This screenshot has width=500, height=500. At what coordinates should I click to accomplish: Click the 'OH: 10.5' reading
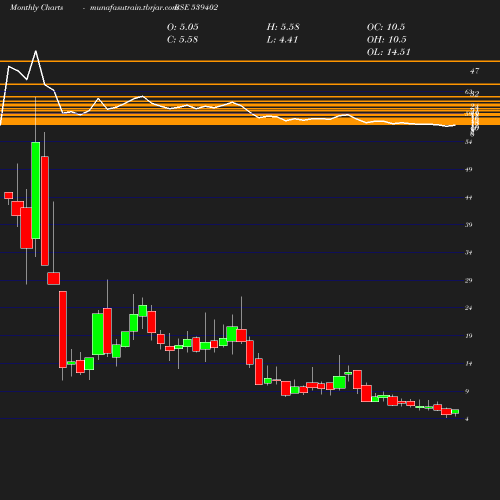click(387, 40)
